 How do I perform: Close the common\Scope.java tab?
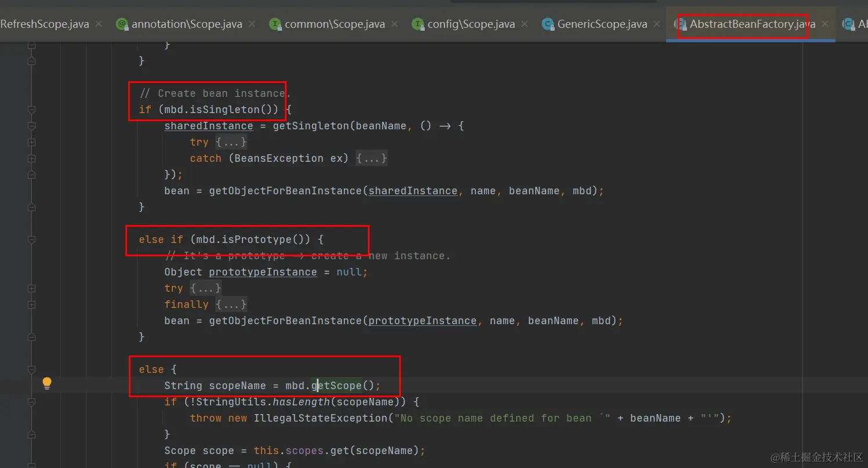pos(395,24)
